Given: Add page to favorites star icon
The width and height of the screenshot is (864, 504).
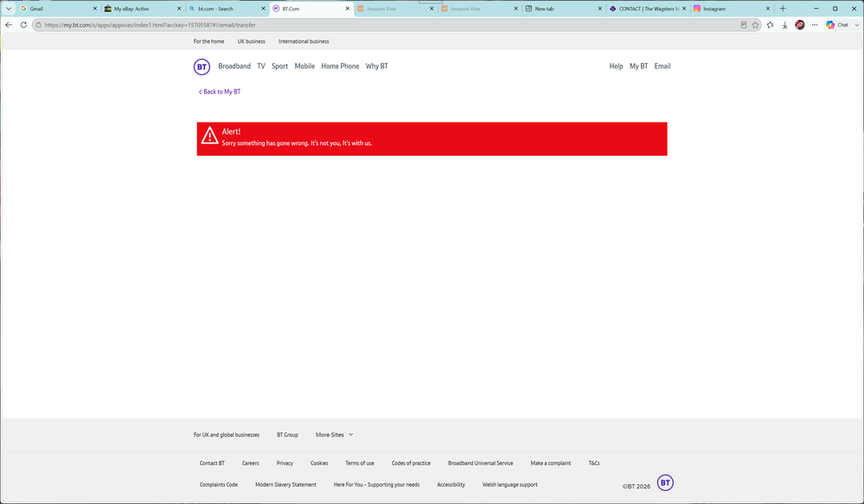Looking at the screenshot, I should click(x=755, y=25).
